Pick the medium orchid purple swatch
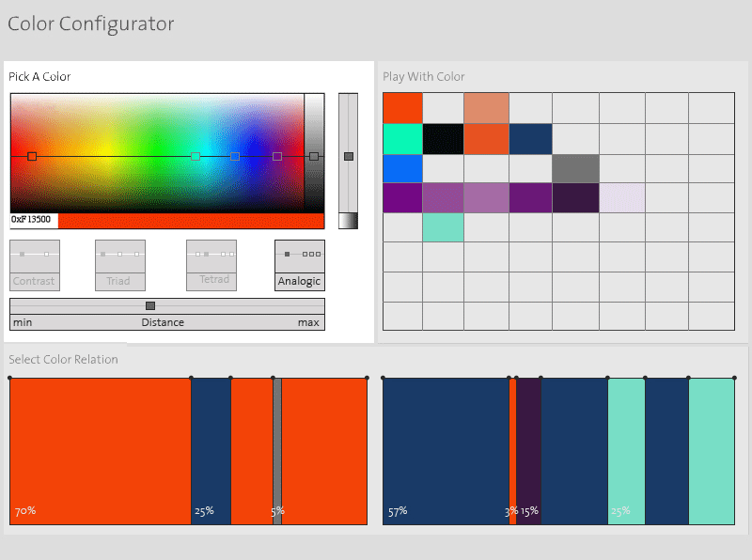752x560 pixels. pyautogui.click(x=443, y=197)
